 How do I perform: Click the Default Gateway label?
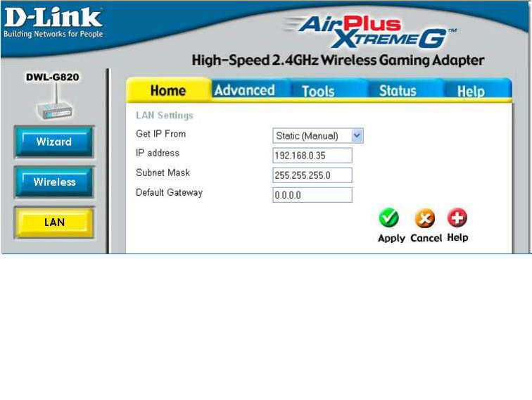169,192
